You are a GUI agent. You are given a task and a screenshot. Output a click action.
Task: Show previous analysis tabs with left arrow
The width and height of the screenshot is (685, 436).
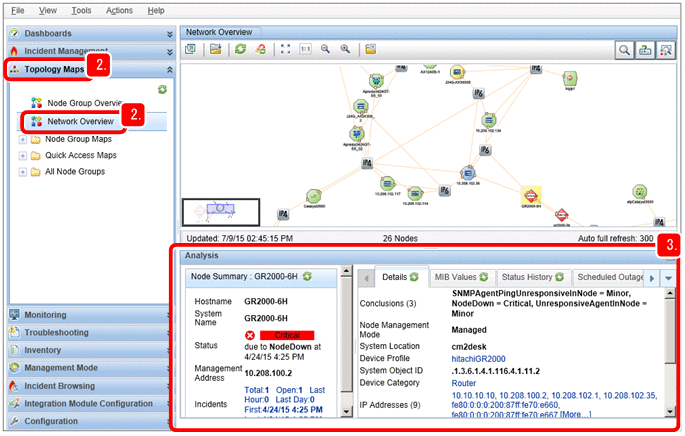367,278
